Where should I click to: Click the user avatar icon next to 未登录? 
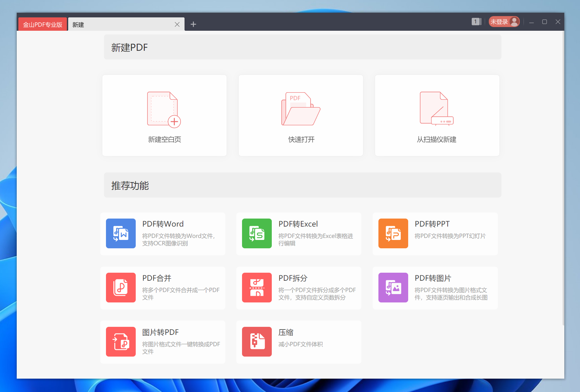[514, 22]
